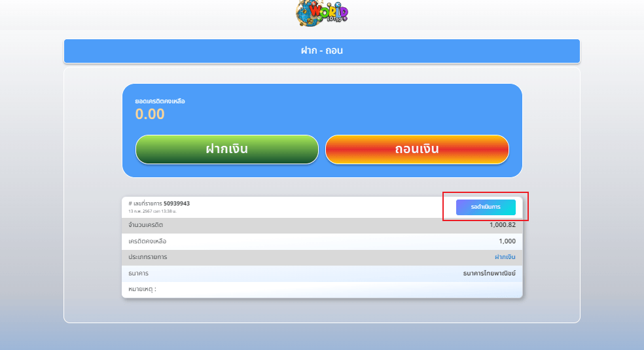Click the green ฝากเงิน deposit button
This screenshot has width=644, height=350.
[x=227, y=149]
